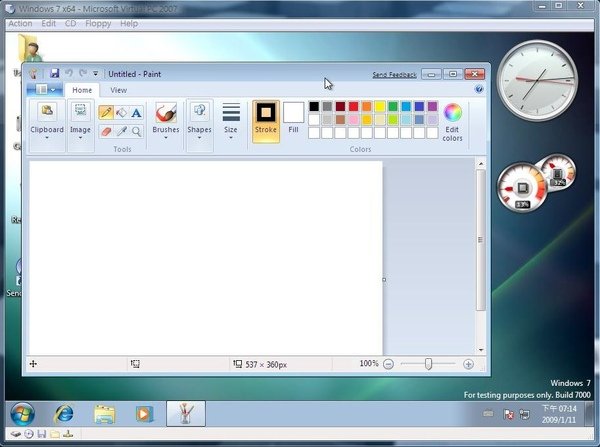Toggle the Stroke color selector
This screenshot has width=600, height=447.
pyautogui.click(x=266, y=121)
